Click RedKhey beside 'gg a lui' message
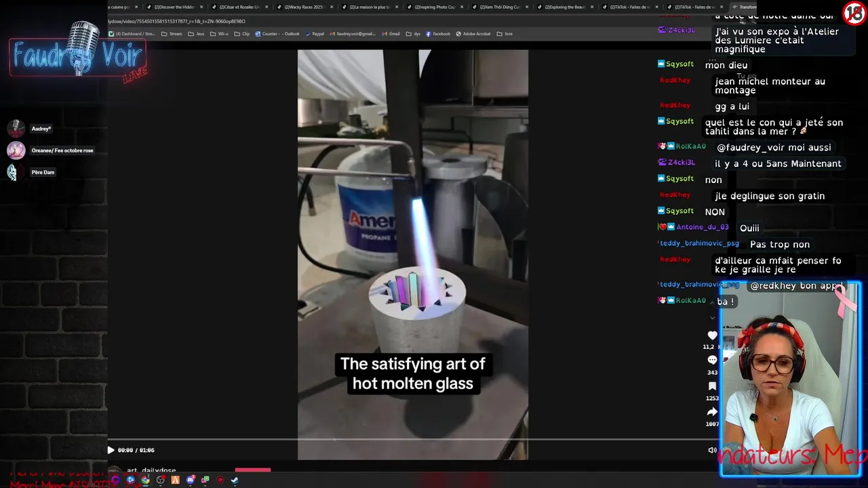Viewport: 868px width, 488px height. tap(675, 105)
